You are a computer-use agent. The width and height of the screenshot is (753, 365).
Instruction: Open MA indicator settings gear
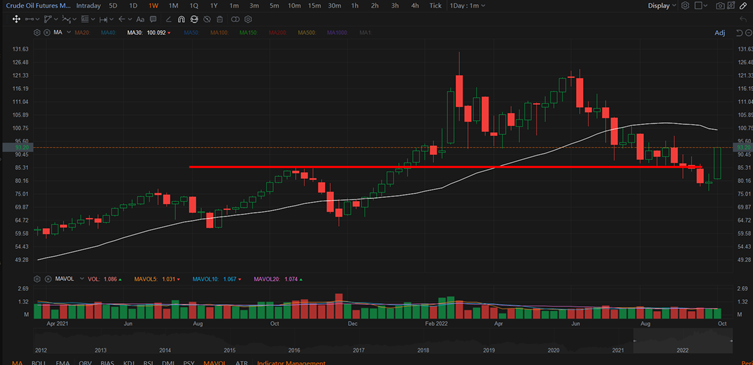click(37, 33)
